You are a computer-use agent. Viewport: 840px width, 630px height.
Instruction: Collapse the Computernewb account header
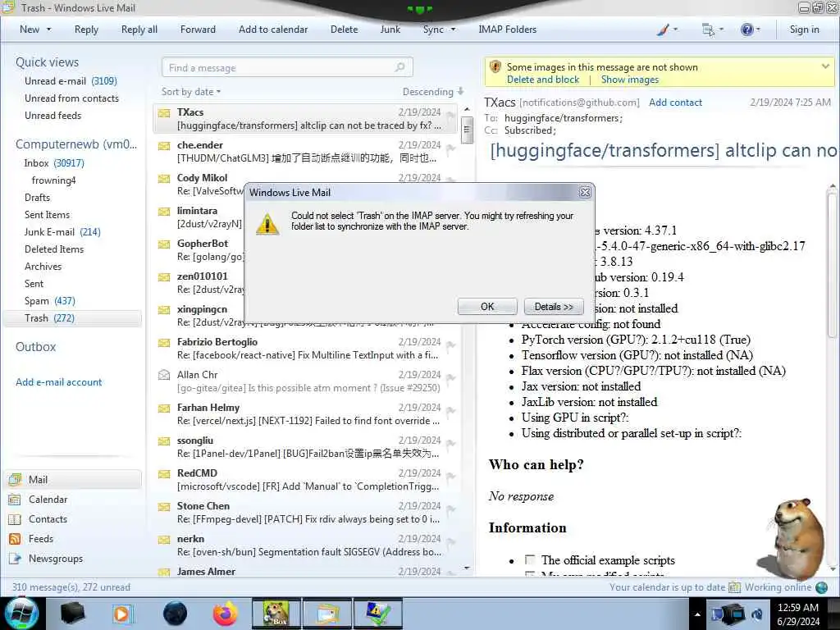pos(76,144)
